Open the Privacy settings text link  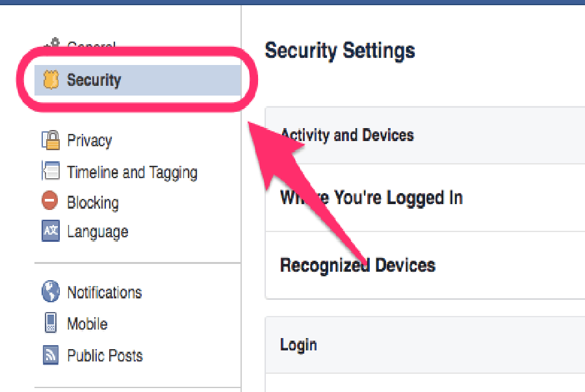coord(90,140)
